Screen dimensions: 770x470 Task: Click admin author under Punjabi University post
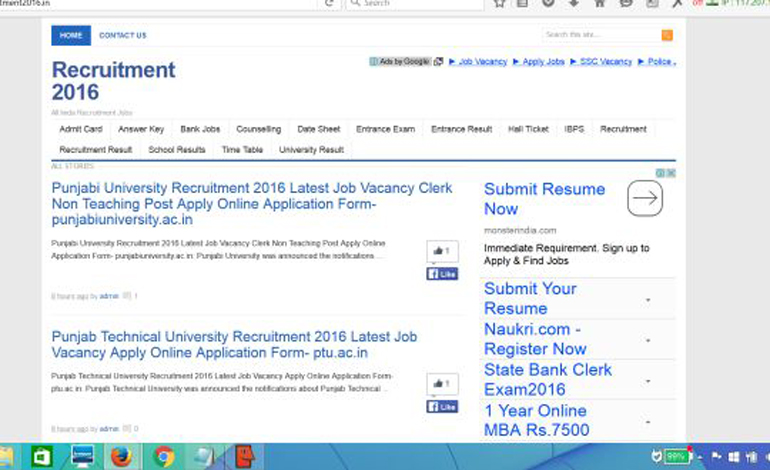[x=109, y=296]
